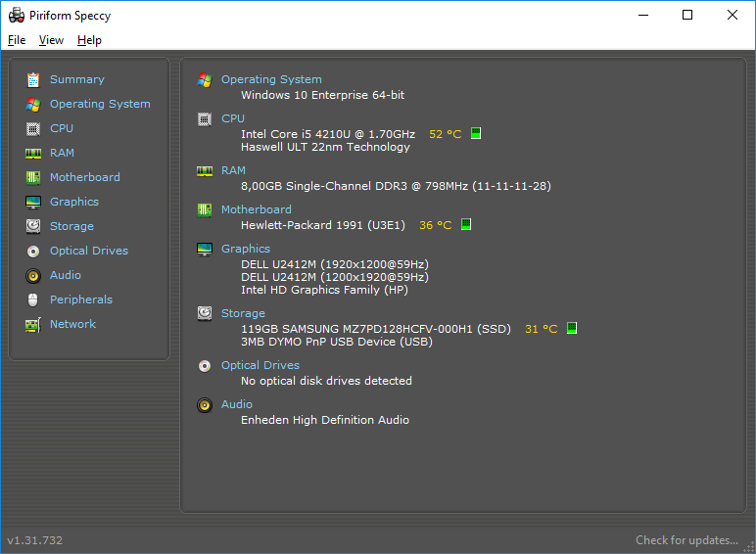Click the Motherboard icon in sidebar

(x=32, y=178)
